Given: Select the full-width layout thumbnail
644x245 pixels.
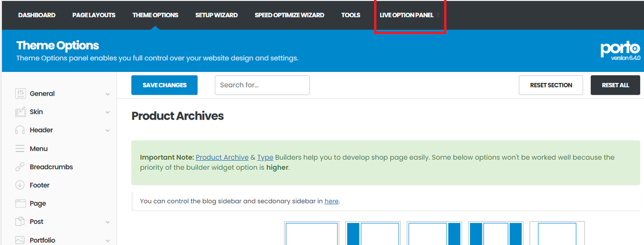Looking at the screenshot, I should [311, 233].
